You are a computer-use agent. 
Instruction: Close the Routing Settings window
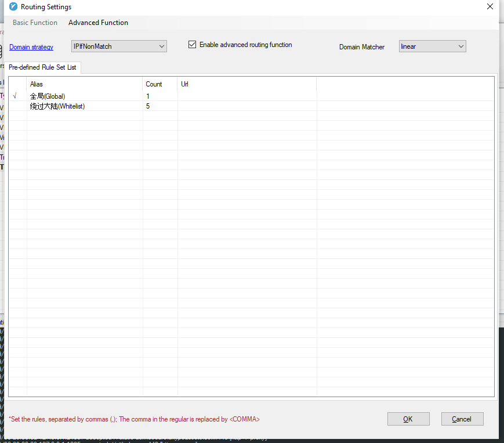point(490,6)
